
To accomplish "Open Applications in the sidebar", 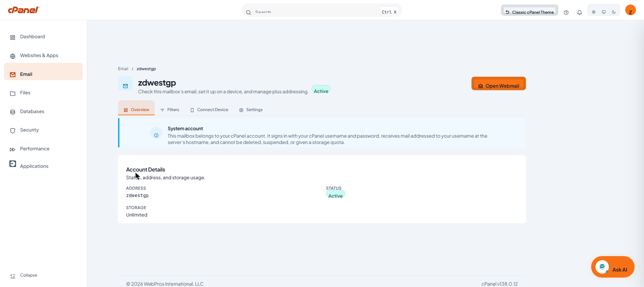I will pos(43,166).
